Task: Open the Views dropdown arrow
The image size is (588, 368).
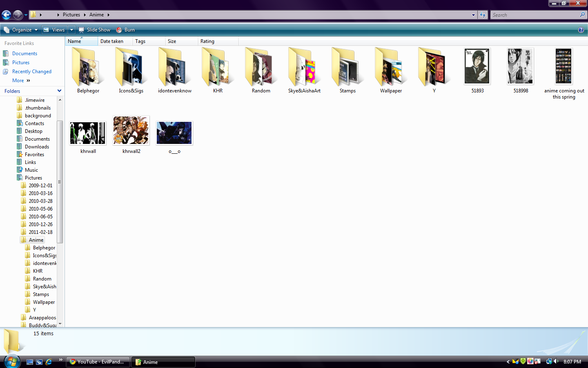Action: tap(71, 30)
